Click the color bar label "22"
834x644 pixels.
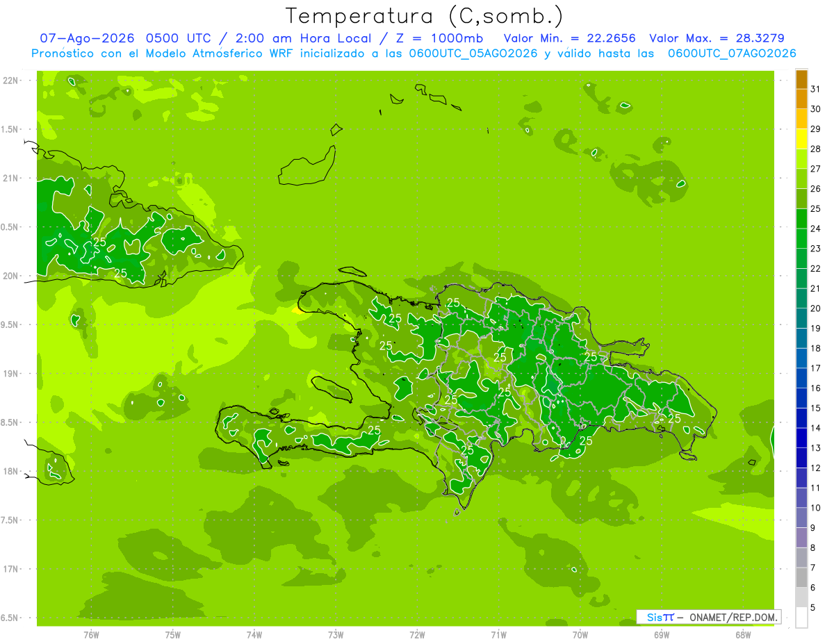(816, 269)
